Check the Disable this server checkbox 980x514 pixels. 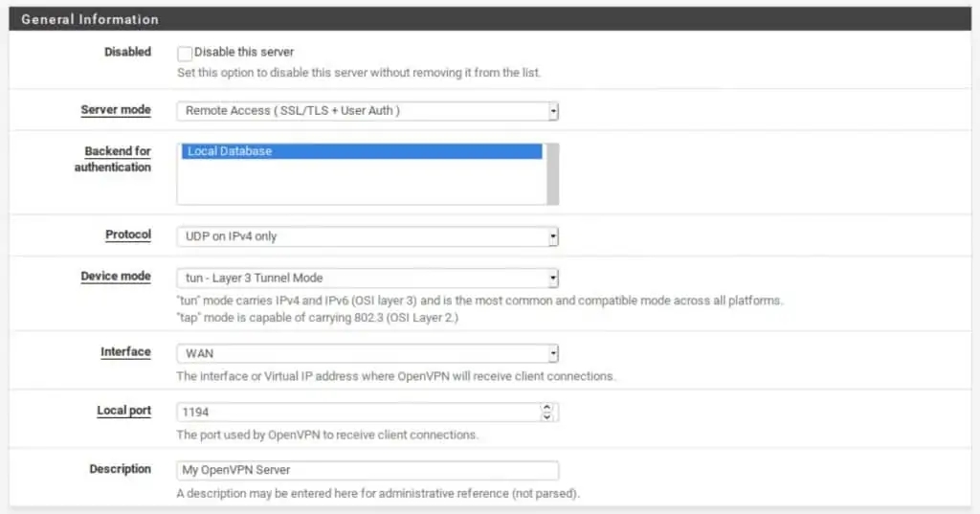click(x=185, y=54)
